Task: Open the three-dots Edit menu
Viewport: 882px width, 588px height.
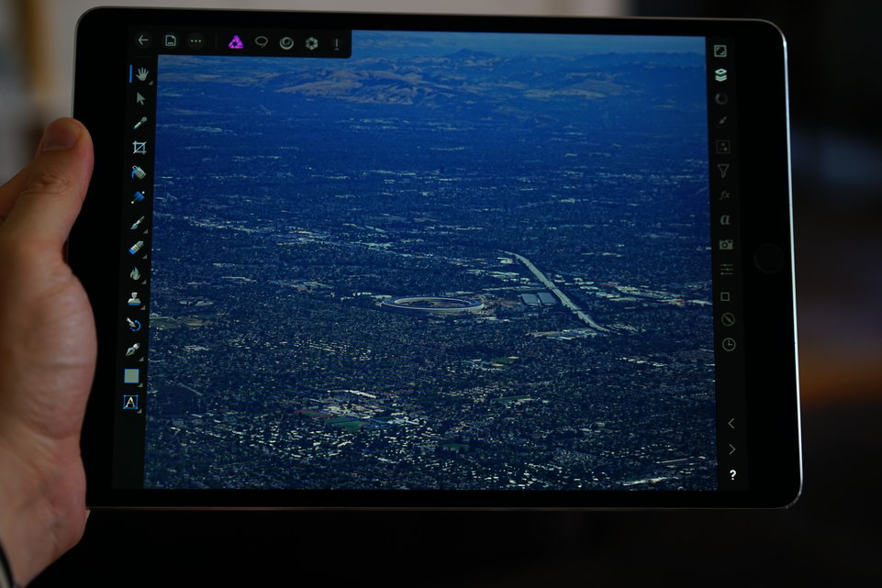Action: (195, 41)
